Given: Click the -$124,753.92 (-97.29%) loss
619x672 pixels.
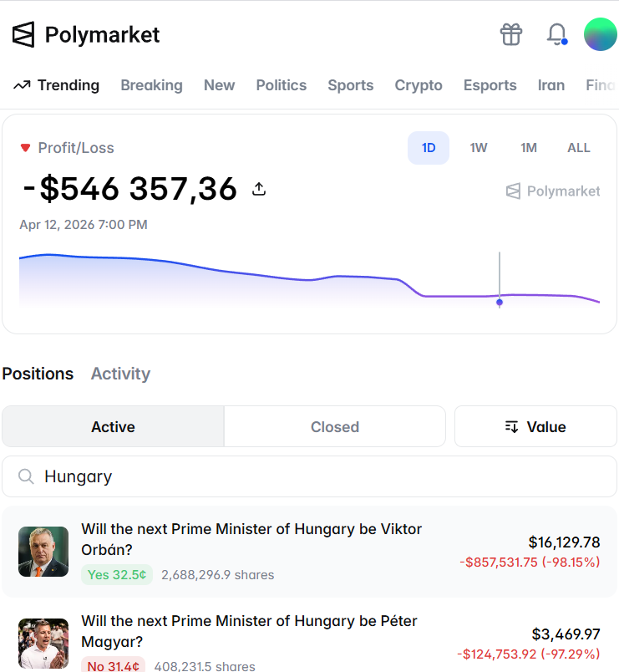Looking at the screenshot, I should point(529,654).
